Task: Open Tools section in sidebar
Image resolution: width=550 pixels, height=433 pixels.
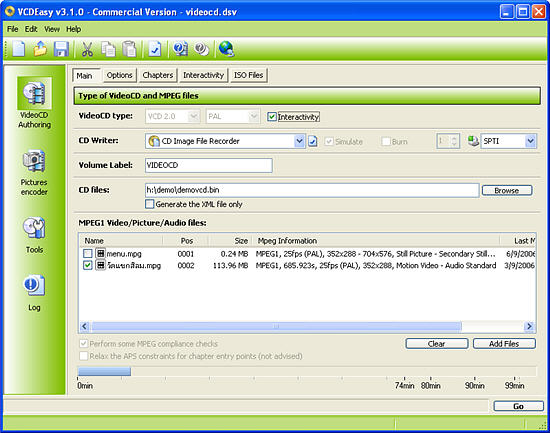Action: 34,234
